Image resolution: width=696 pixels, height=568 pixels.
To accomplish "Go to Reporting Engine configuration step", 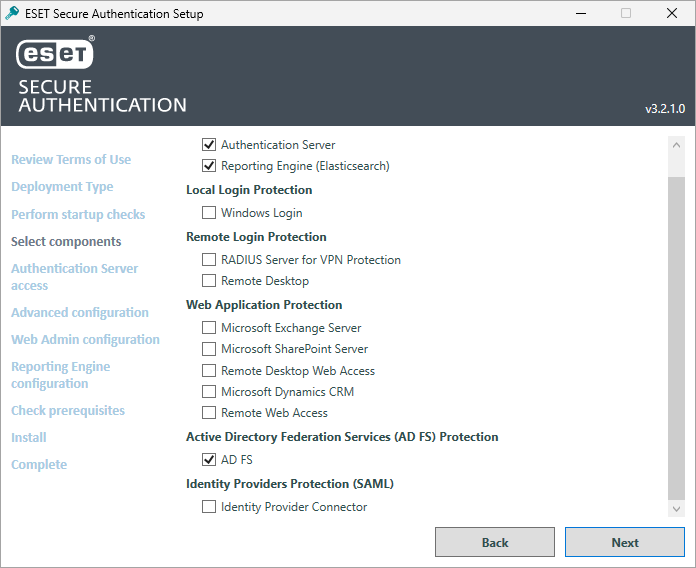I will point(61,375).
